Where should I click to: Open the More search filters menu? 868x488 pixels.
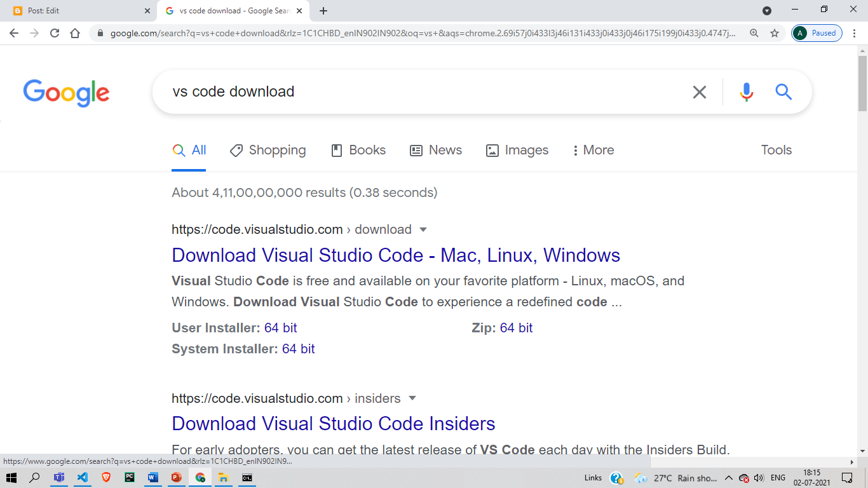coord(593,151)
